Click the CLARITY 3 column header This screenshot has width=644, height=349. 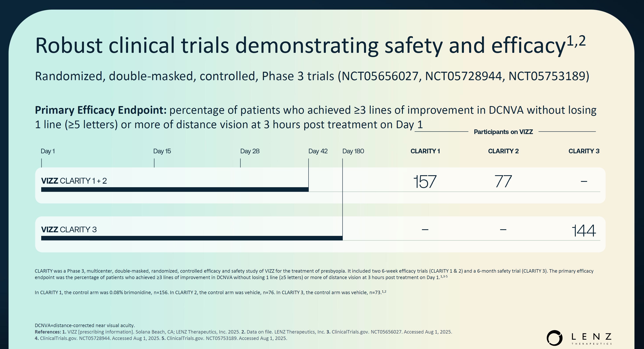point(584,151)
